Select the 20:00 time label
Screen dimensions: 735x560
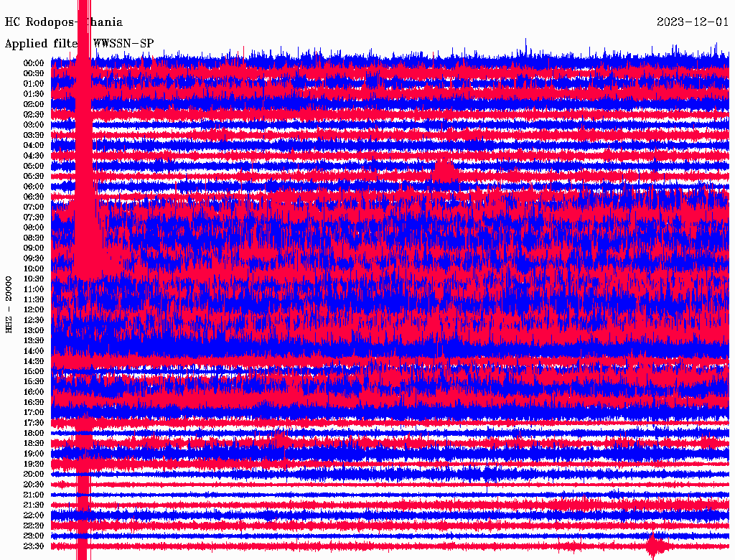click(x=34, y=474)
